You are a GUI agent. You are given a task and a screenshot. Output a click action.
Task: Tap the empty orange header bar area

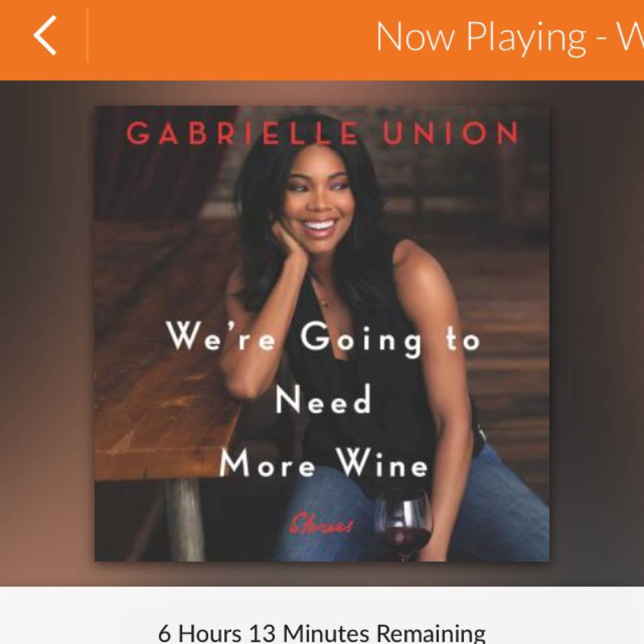tap(230, 39)
